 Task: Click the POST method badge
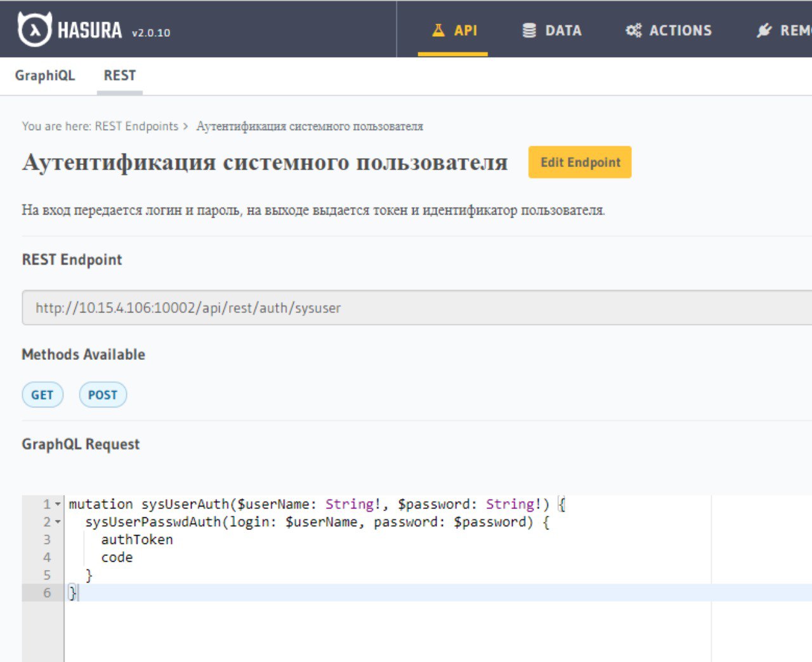pos(103,395)
